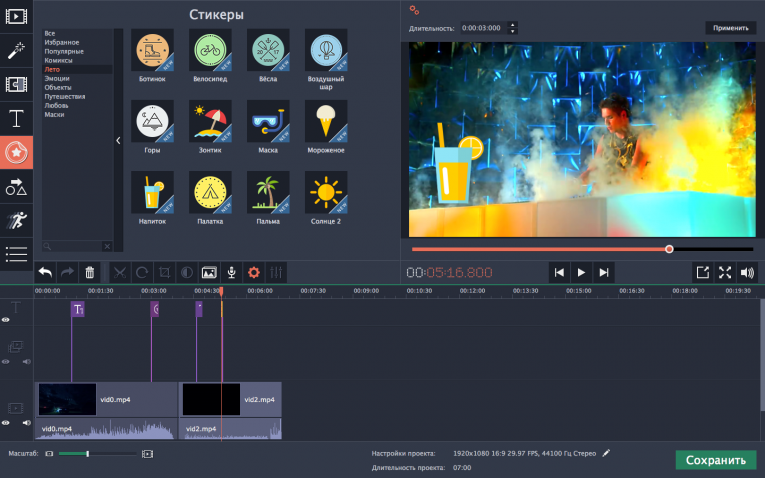Click the Применить button
Screen dimensions: 765x478
click(x=730, y=28)
